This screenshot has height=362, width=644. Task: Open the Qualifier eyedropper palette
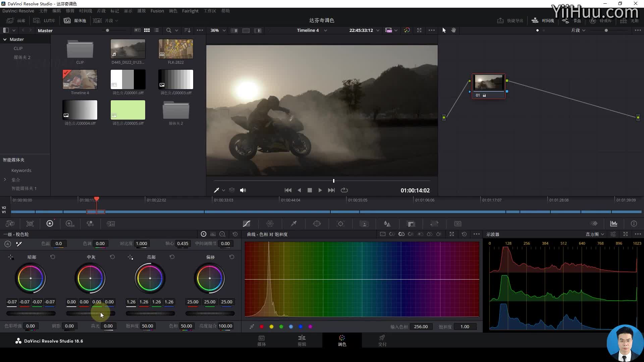click(293, 224)
